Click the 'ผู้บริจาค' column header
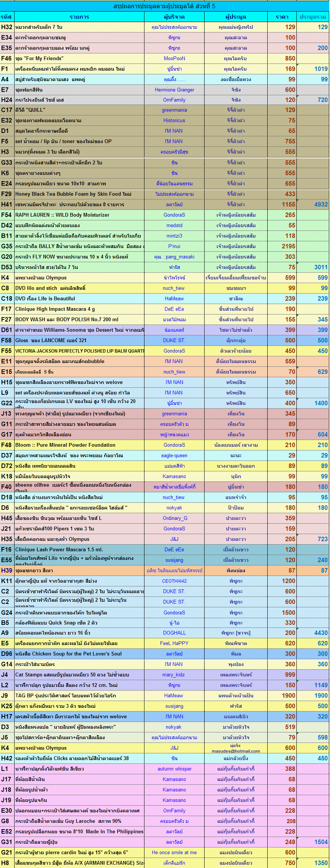The width and height of the screenshot is (330, 868). tap(174, 17)
